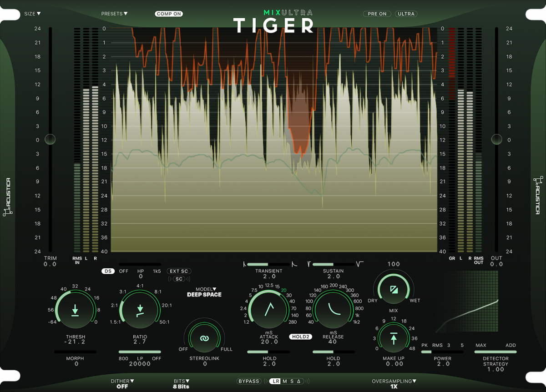Image resolution: width=546 pixels, height=392 pixels.
Task: Toggle the COMP ON switch
Action: pos(169,14)
